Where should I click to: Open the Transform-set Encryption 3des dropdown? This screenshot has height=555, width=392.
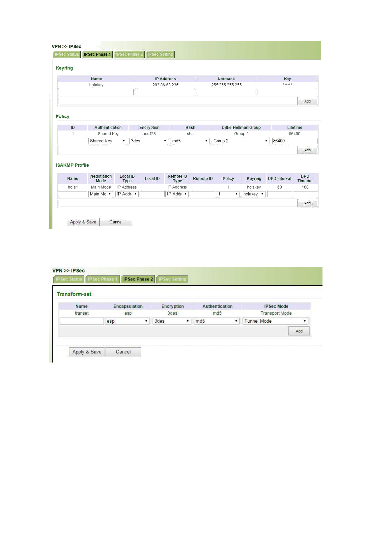tap(172, 321)
